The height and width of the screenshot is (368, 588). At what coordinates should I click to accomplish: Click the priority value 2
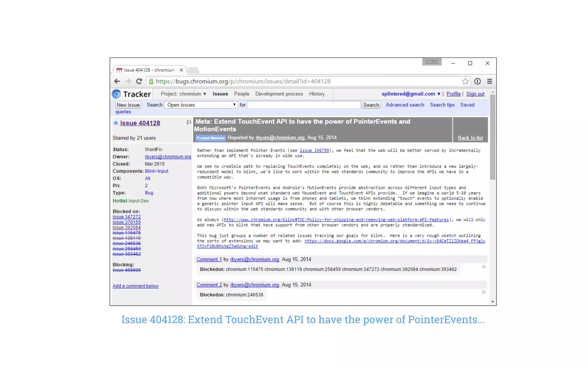[x=146, y=185]
